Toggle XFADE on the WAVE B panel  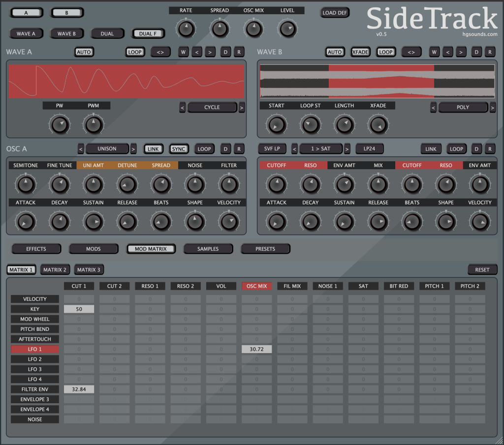(x=360, y=52)
